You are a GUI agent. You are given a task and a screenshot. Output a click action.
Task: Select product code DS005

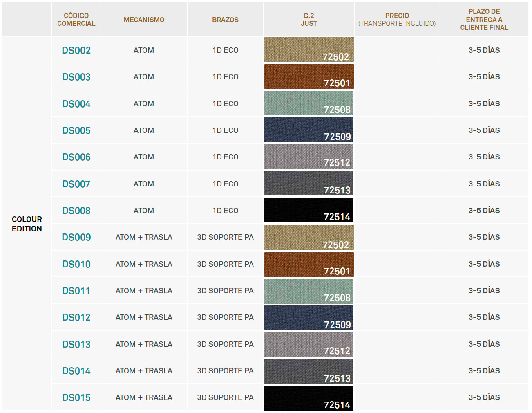click(76, 130)
